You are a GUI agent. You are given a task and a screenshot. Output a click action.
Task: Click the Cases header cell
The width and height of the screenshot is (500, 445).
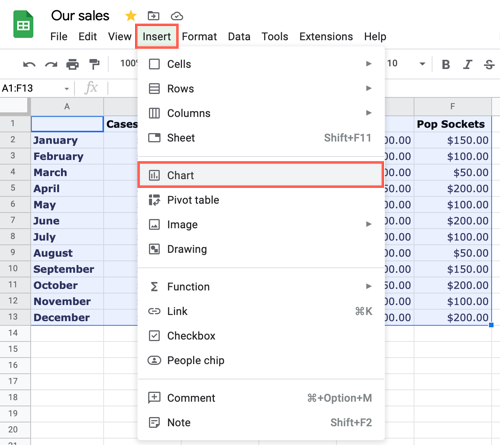(x=121, y=124)
